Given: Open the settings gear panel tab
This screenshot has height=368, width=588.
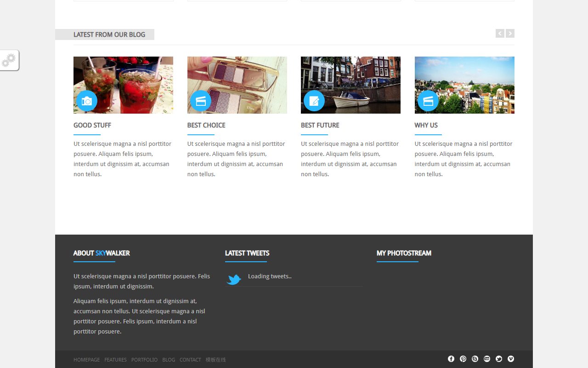Looking at the screenshot, I should (9, 60).
